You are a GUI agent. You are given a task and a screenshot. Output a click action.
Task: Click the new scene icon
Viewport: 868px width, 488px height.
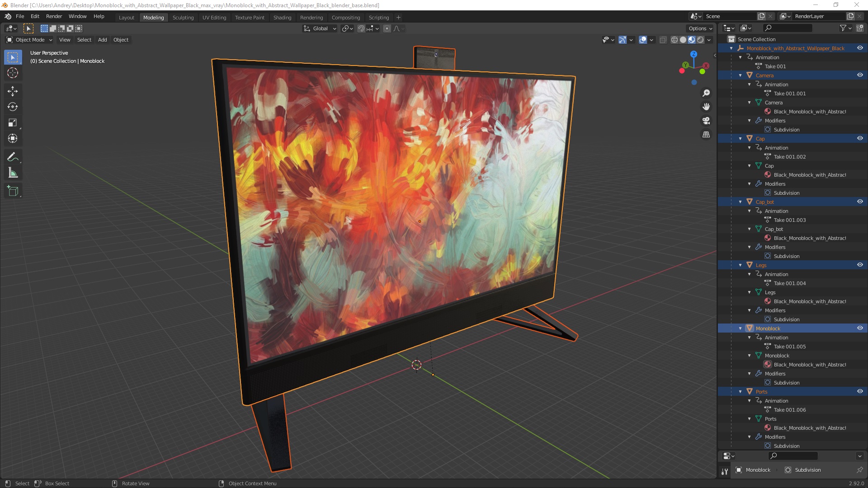[x=761, y=16]
